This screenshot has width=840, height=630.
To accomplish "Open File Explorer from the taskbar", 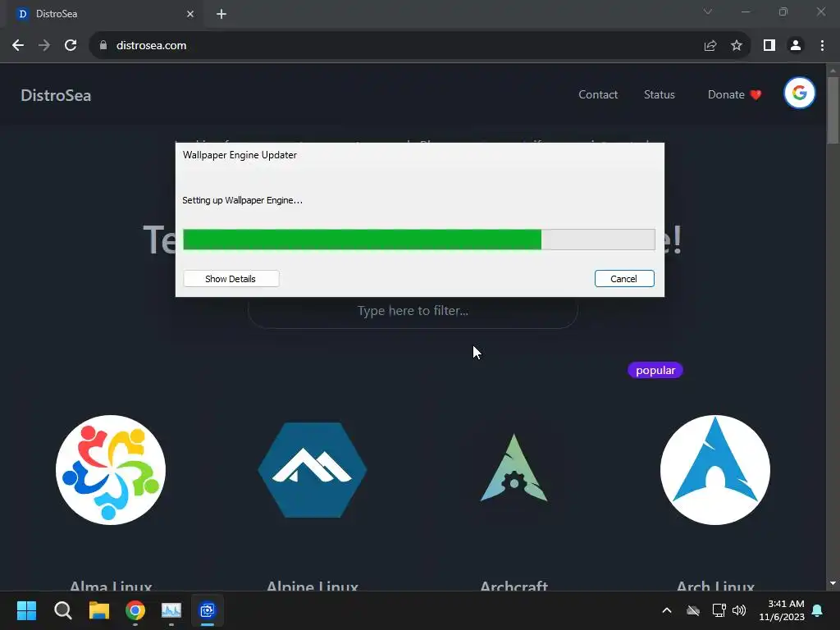I will tap(99, 610).
